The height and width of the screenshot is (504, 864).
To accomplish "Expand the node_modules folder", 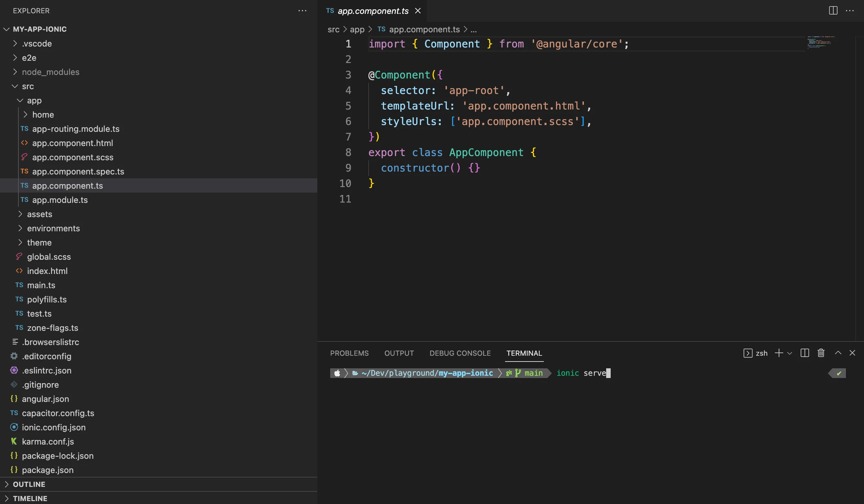I will (x=50, y=72).
